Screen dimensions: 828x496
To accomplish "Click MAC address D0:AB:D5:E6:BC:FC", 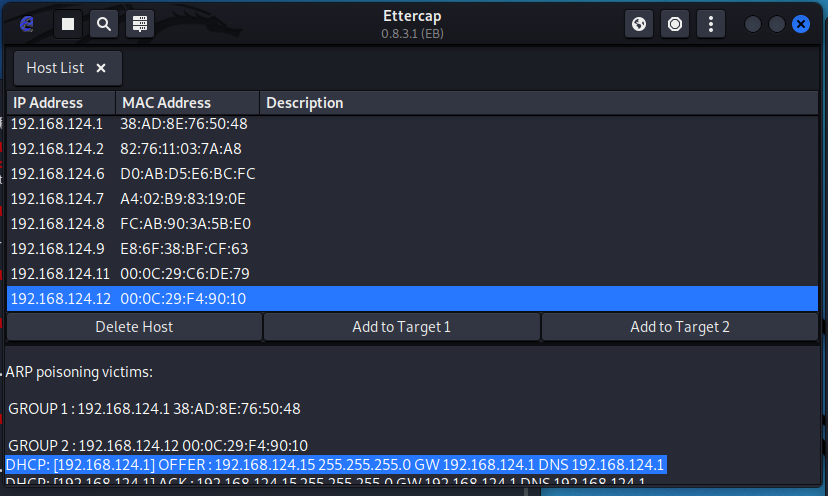I will click(187, 174).
